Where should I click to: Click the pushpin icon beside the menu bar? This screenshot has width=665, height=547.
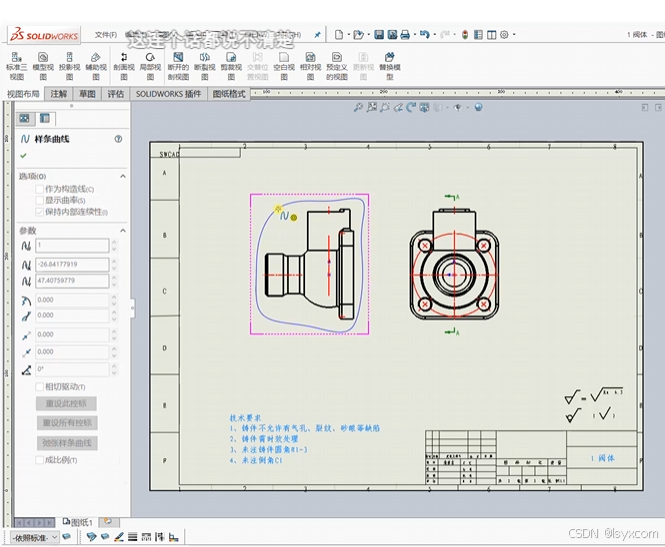(x=317, y=35)
